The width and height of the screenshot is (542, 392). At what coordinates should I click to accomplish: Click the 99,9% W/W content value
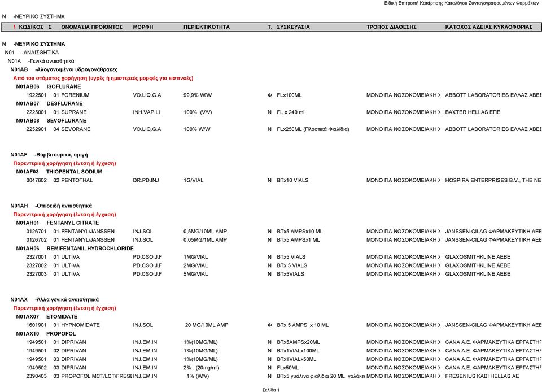(198, 95)
